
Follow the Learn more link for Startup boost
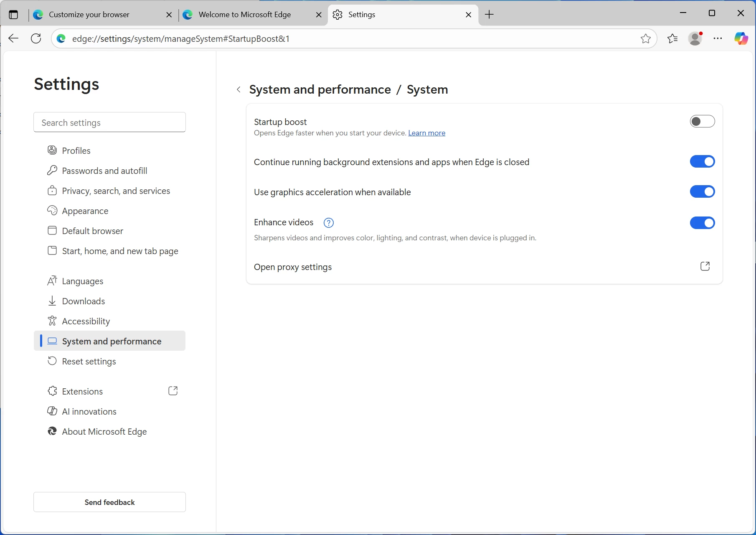tap(426, 133)
